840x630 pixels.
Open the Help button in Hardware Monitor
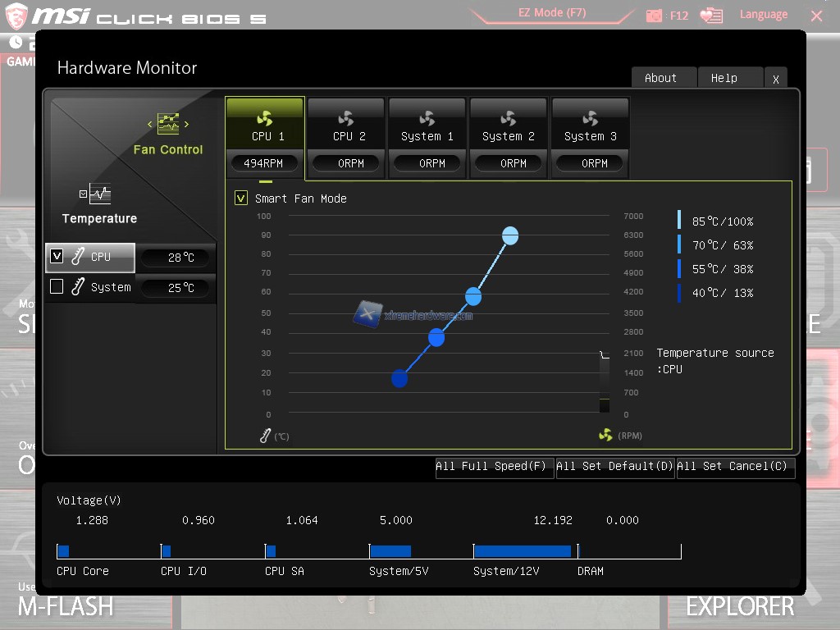click(x=724, y=78)
